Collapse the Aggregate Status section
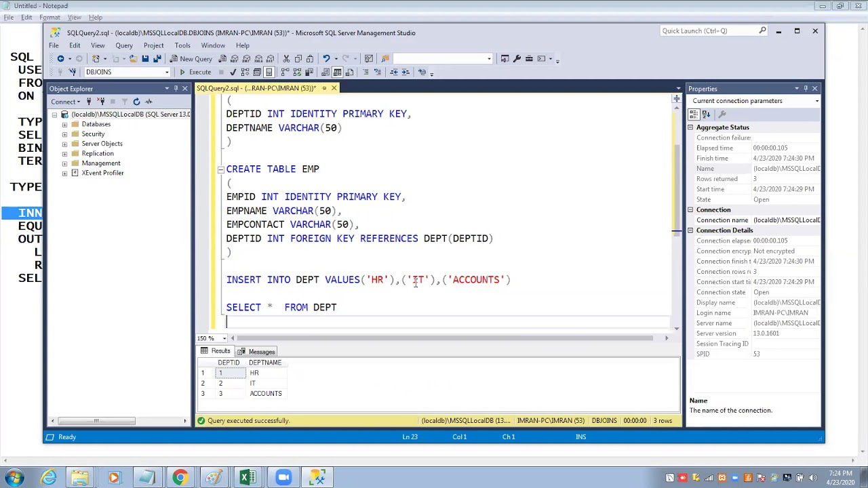 690,127
